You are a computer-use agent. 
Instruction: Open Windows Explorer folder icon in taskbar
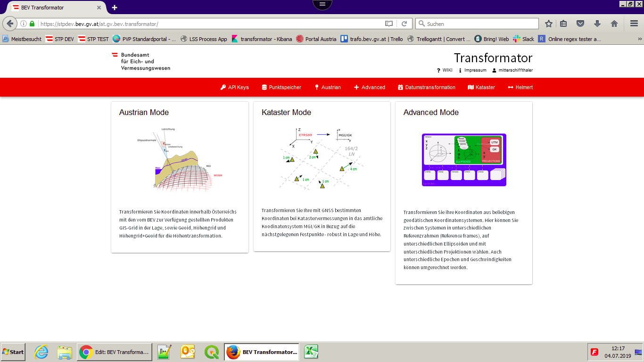(x=64, y=352)
